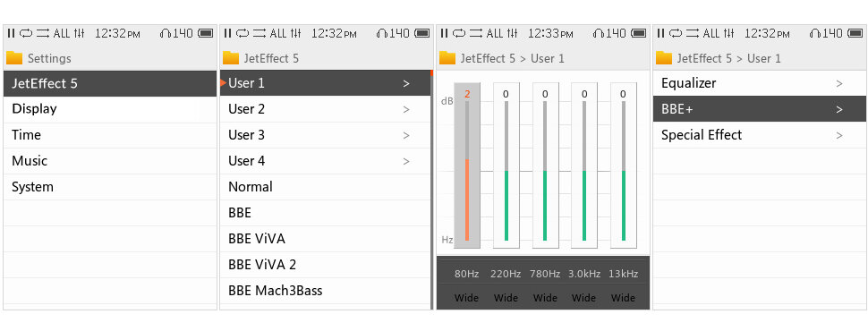This screenshot has height=331, width=868.
Task: Open Display settings menu item
Action: point(110,110)
